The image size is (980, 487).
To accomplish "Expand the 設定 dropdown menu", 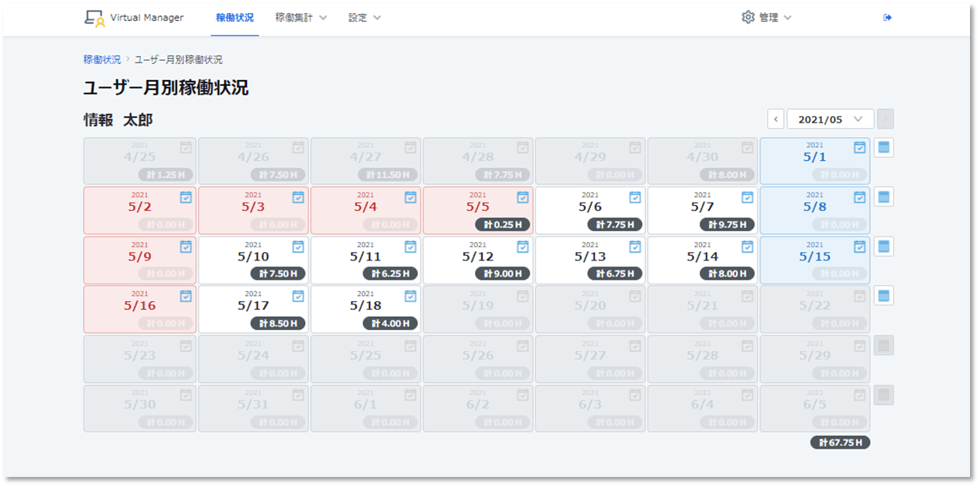I will [x=364, y=18].
